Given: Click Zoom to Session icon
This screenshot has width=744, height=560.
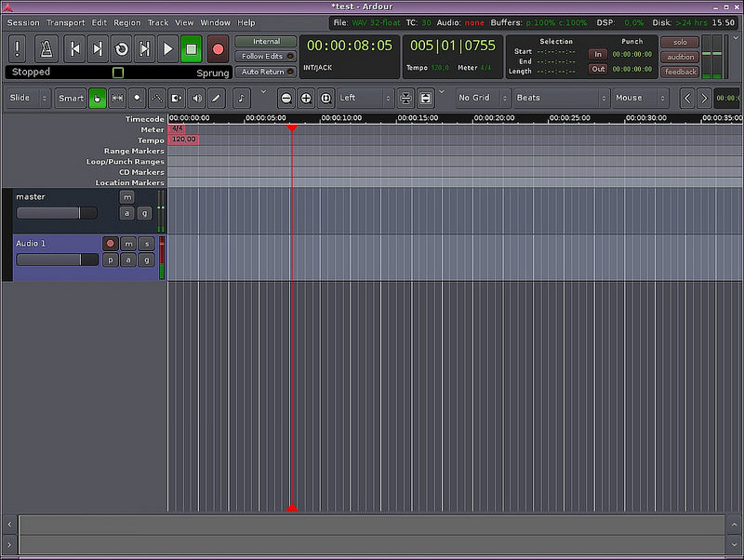Looking at the screenshot, I should (325, 98).
